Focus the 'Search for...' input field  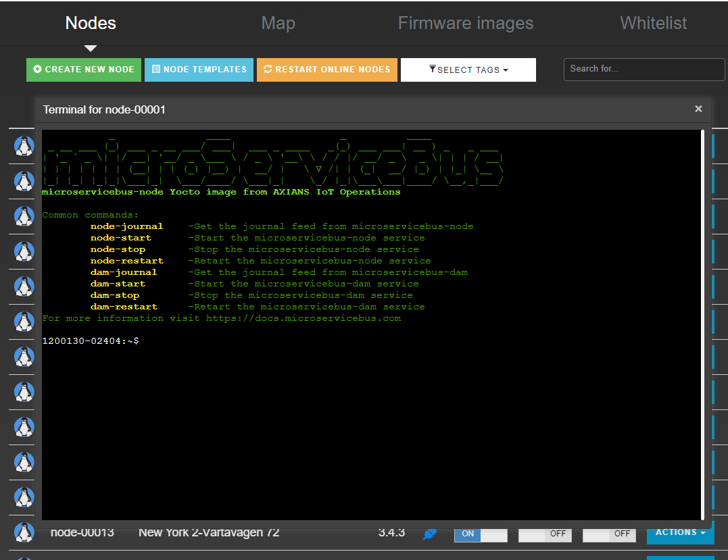pos(644,70)
